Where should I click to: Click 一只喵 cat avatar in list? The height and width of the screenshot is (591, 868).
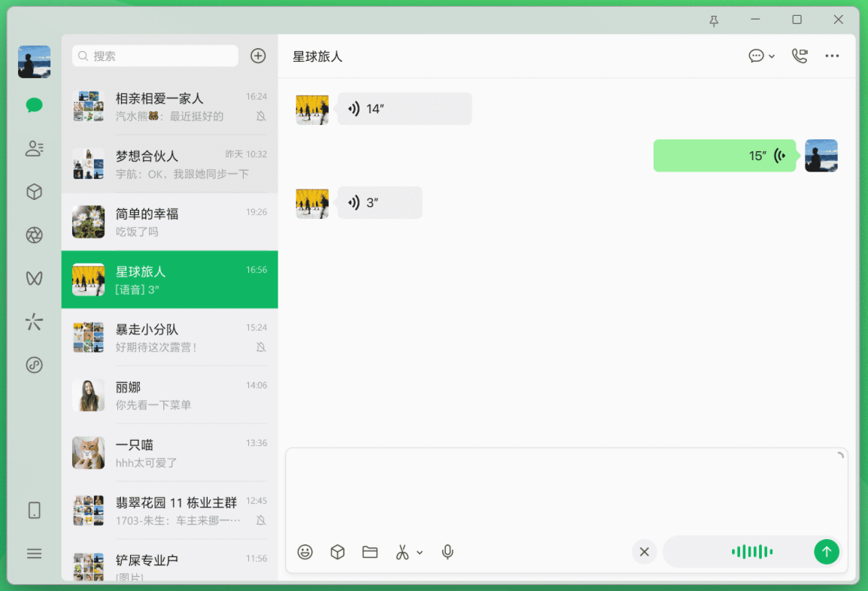[89, 453]
